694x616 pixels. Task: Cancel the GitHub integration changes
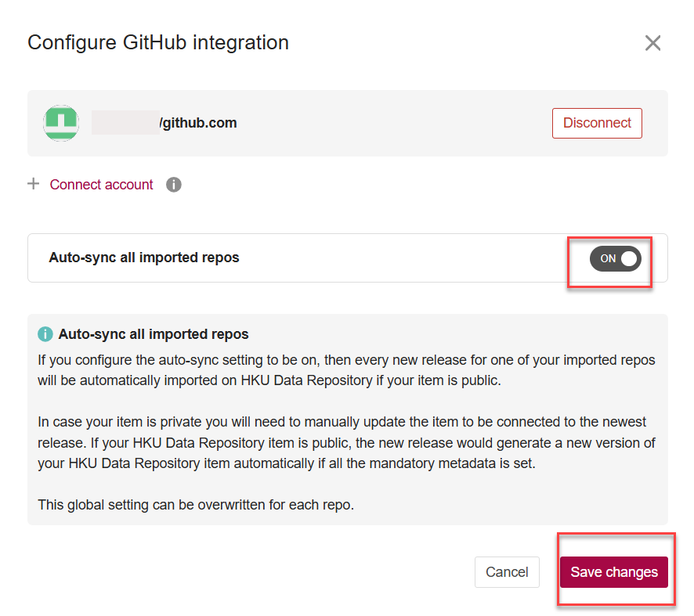[x=507, y=572]
